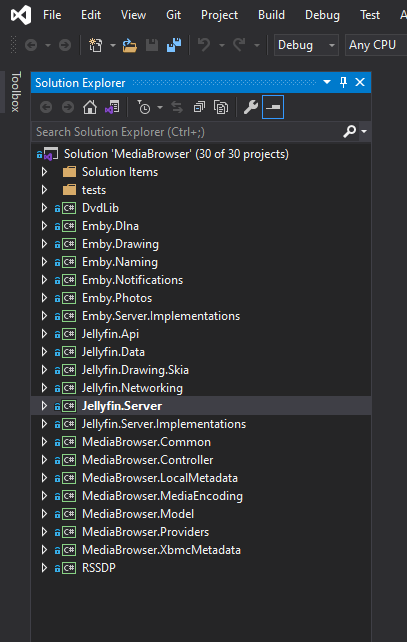The height and width of the screenshot is (642, 407).
Task: Open the View menu
Action: pyautogui.click(x=133, y=15)
